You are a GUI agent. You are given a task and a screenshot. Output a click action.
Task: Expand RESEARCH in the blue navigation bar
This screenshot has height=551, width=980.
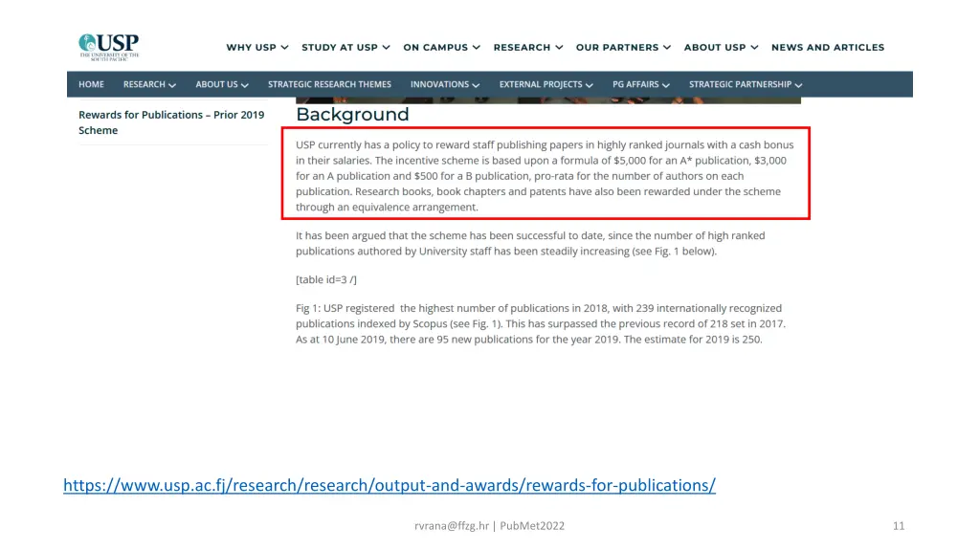tap(149, 84)
